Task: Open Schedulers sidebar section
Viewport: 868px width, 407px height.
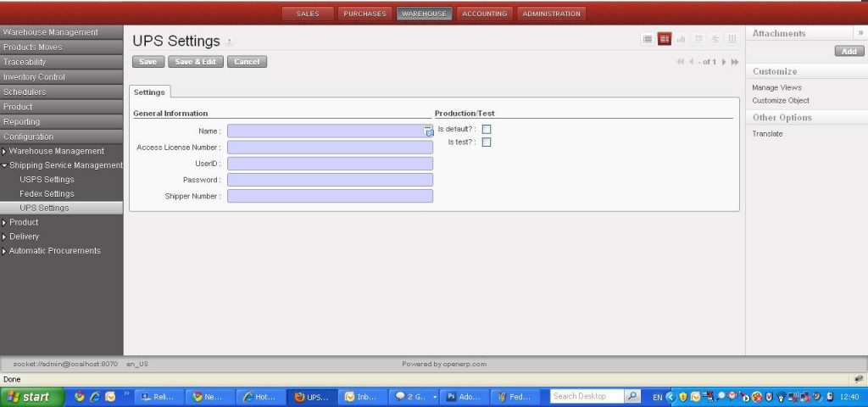Action: coord(61,92)
